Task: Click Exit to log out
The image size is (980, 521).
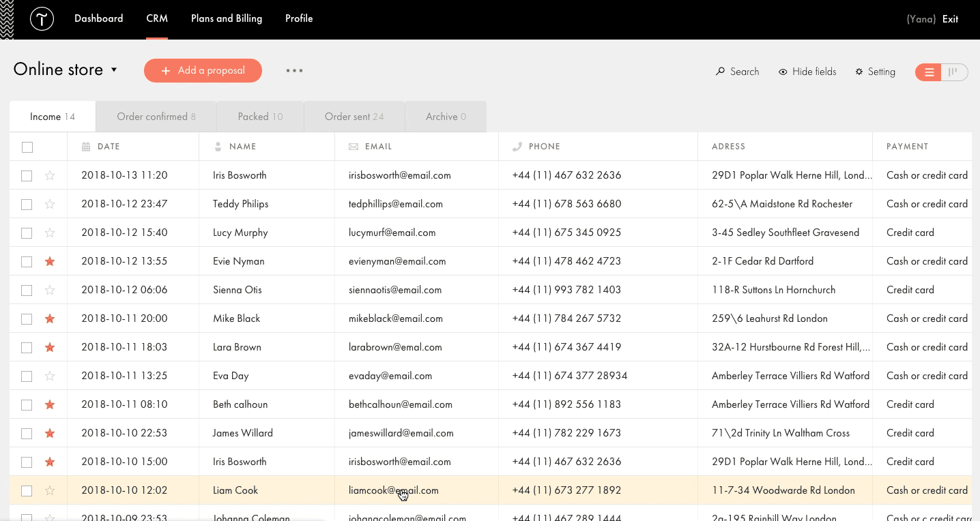Action: (950, 19)
